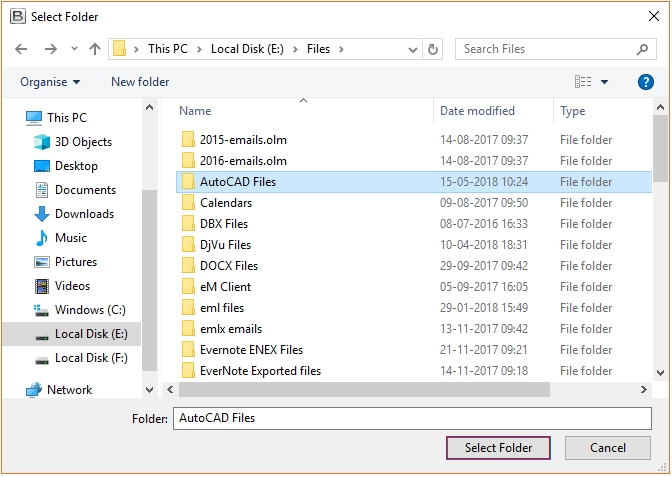Select the DjVu Files folder
The image size is (672, 477).
pos(225,245)
